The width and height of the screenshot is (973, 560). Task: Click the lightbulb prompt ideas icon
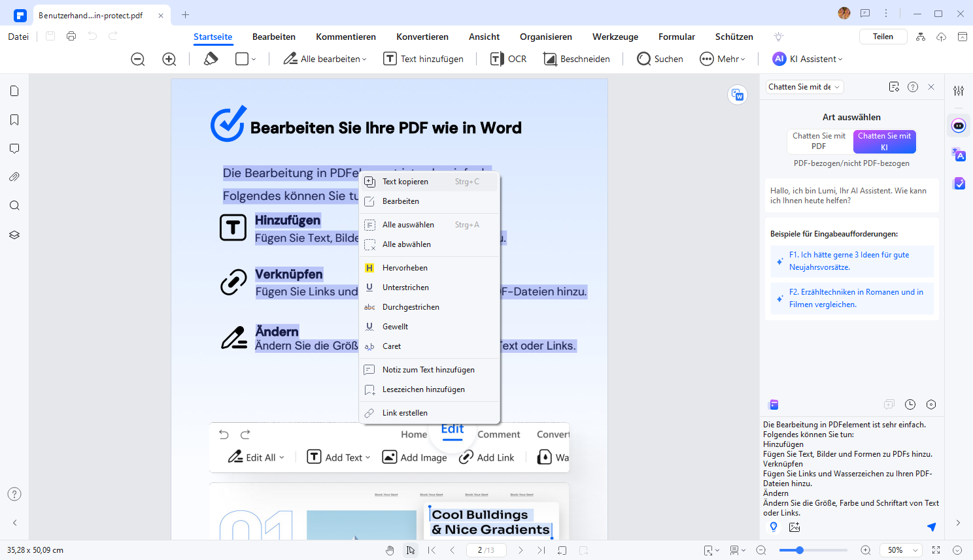pyautogui.click(x=774, y=527)
